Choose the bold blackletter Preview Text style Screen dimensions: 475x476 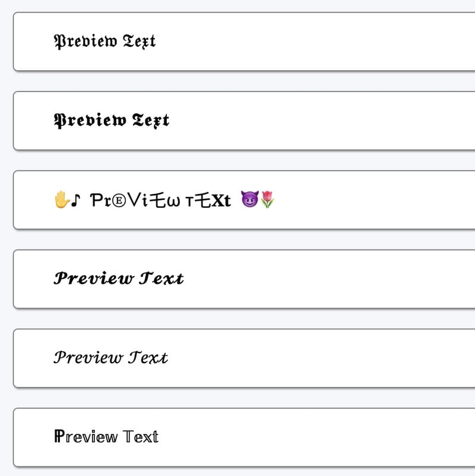point(111,120)
